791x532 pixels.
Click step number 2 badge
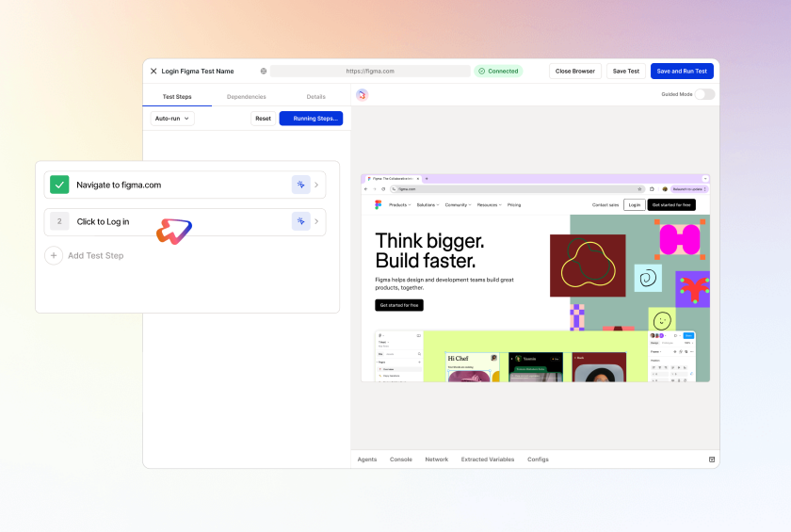pos(59,221)
